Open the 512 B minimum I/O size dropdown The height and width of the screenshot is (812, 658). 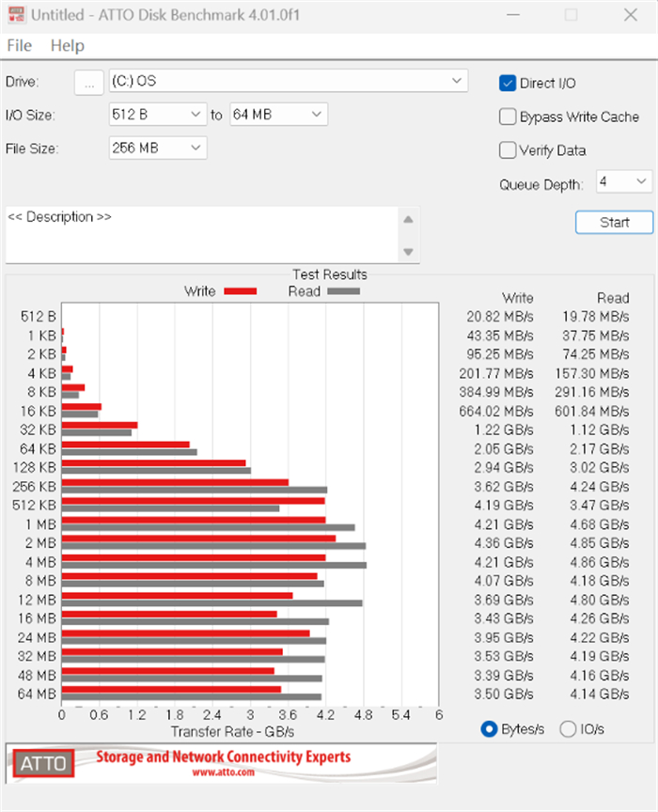[x=158, y=115]
